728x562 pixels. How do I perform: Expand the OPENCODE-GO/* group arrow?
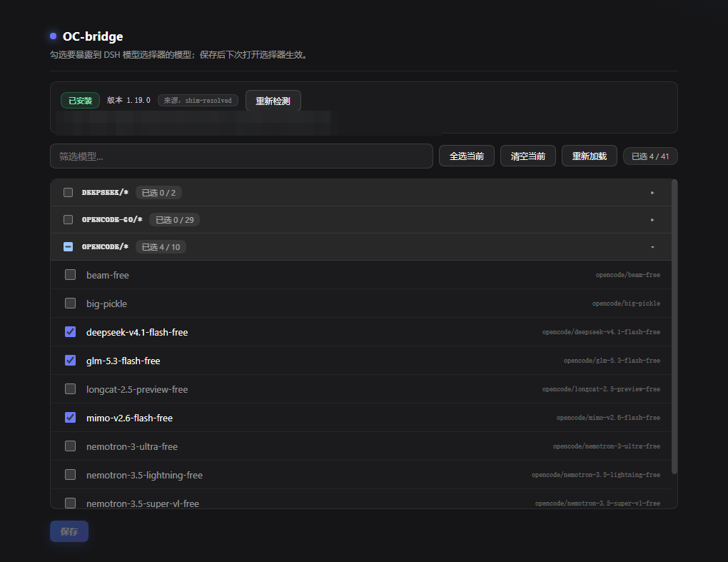click(x=652, y=220)
